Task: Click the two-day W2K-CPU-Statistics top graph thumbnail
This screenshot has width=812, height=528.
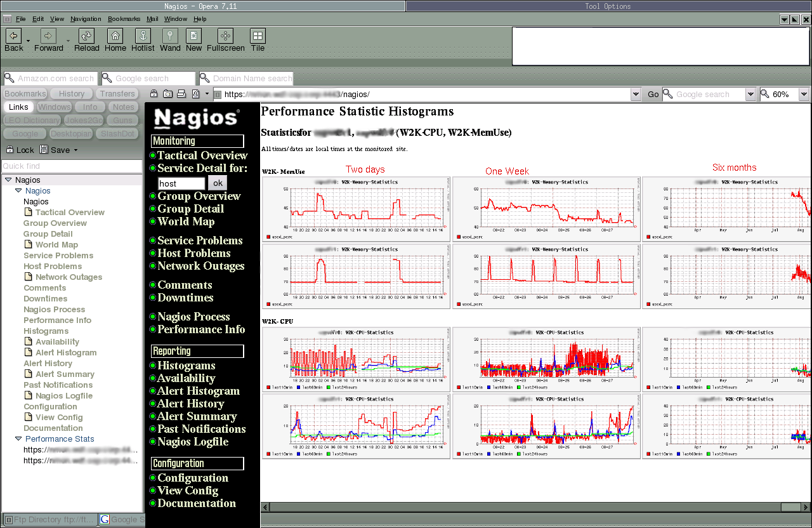Action: 357,359
